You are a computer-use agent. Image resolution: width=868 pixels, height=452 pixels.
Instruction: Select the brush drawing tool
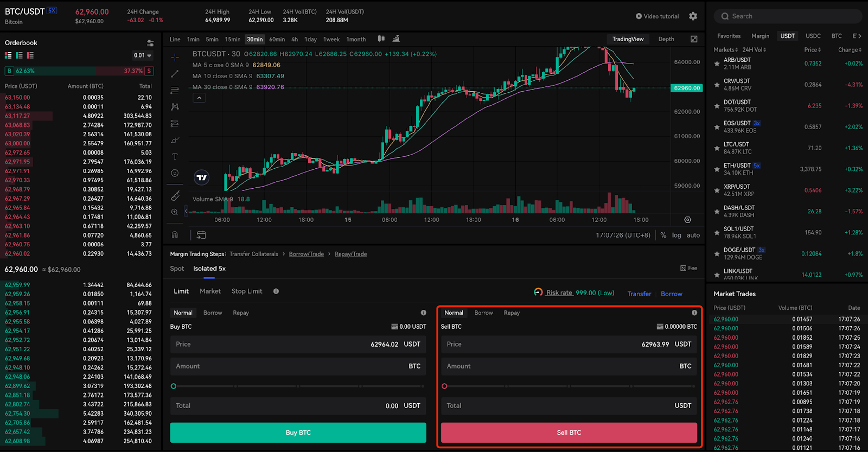175,140
